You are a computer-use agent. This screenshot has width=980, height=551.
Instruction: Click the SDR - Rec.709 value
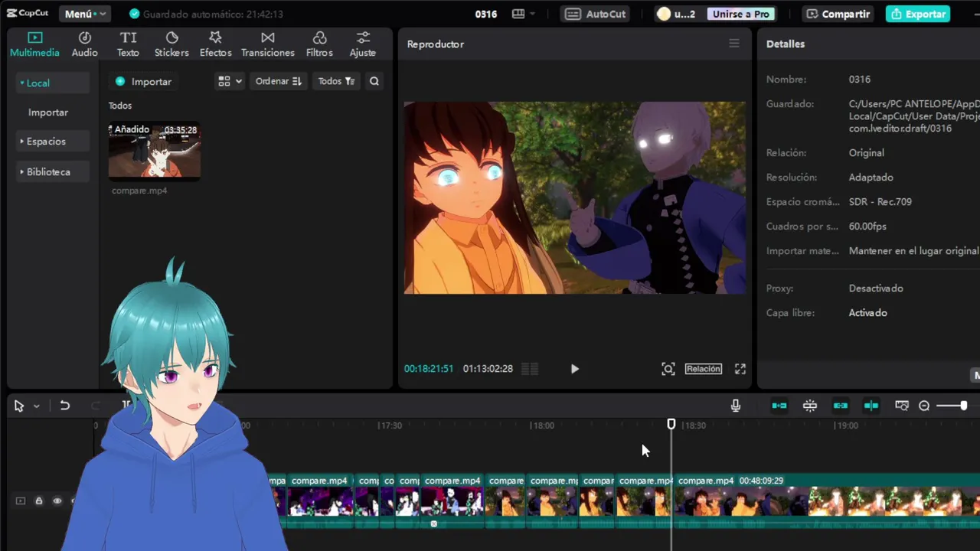coord(880,202)
